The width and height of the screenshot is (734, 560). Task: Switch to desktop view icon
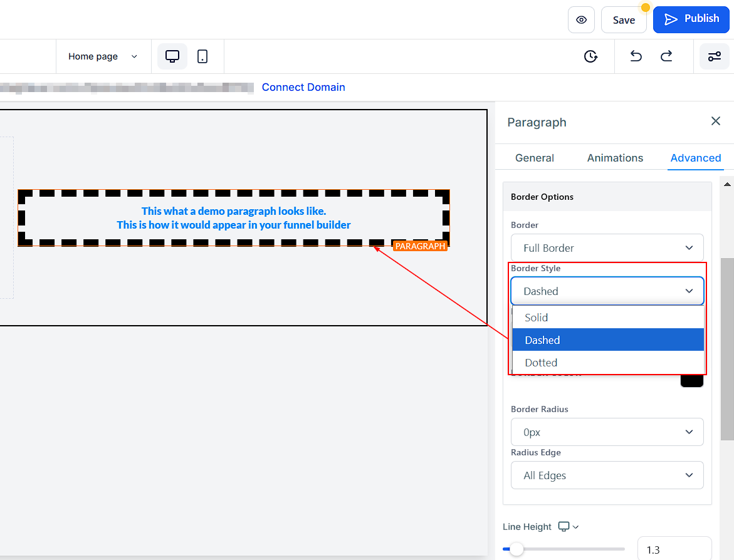172,56
